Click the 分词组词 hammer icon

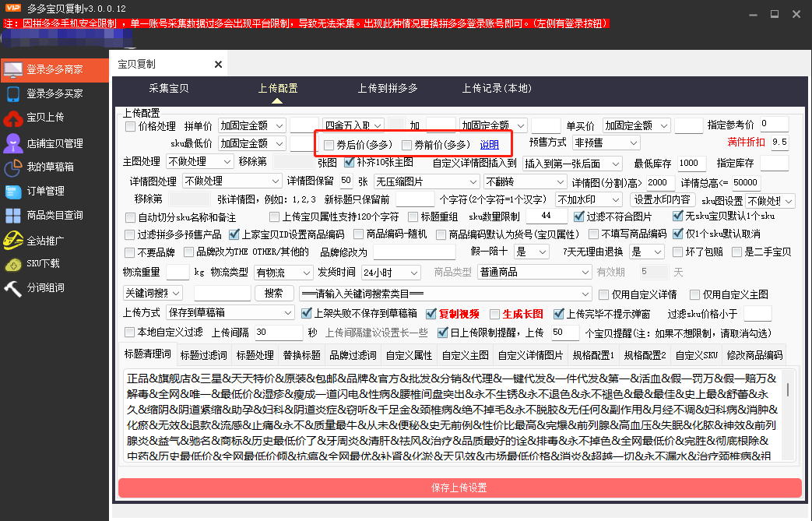point(13,288)
